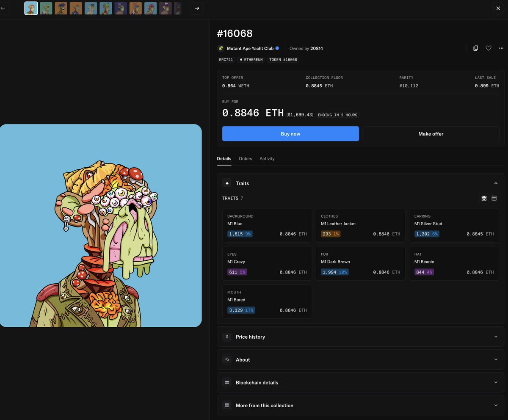Image resolution: width=508 pixels, height=420 pixels.
Task: Open Mutant Ape Yacht Club collection link
Action: click(x=250, y=48)
